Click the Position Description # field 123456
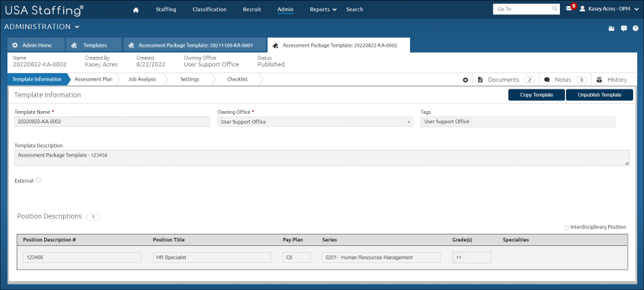Image resolution: width=644 pixels, height=290 pixels. coord(82,257)
